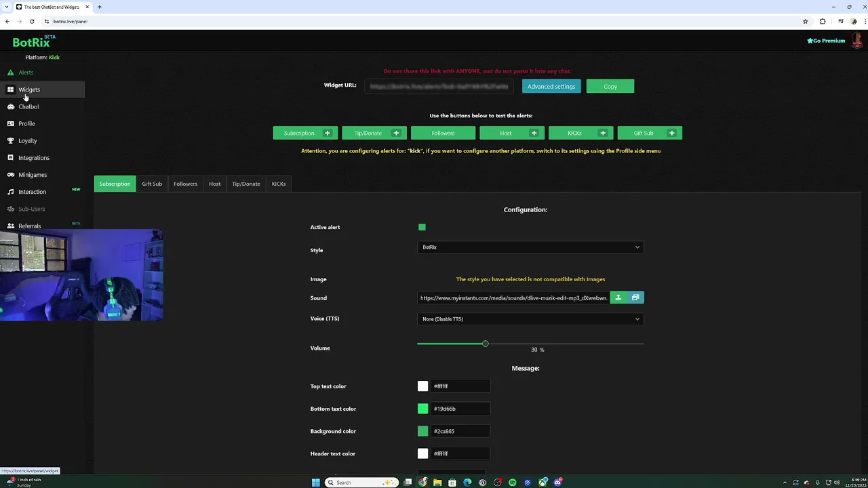Open the Chrome tab search dropdown
Image resolution: width=868 pixels, height=488 pixels.
pyautogui.click(x=7, y=7)
